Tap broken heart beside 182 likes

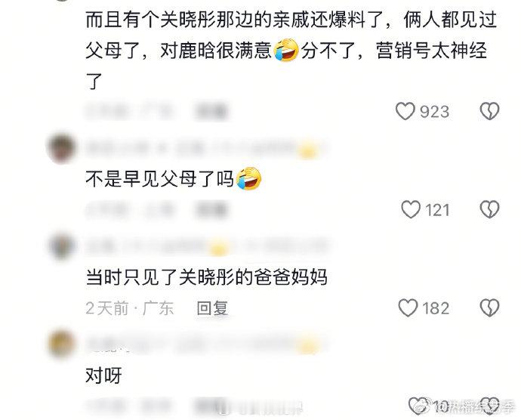(490, 307)
